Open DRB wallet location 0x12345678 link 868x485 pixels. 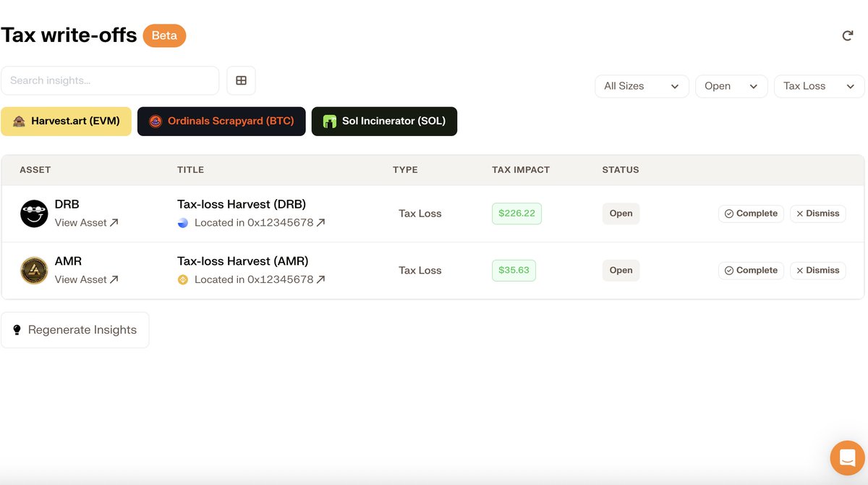coord(260,223)
